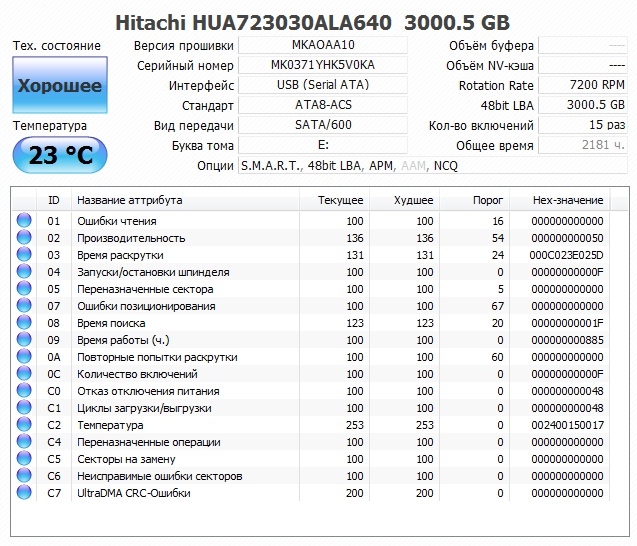Select attribute name UltraDMA CRC-Ошибки
Screen dimensions: 637x546
tap(134, 493)
